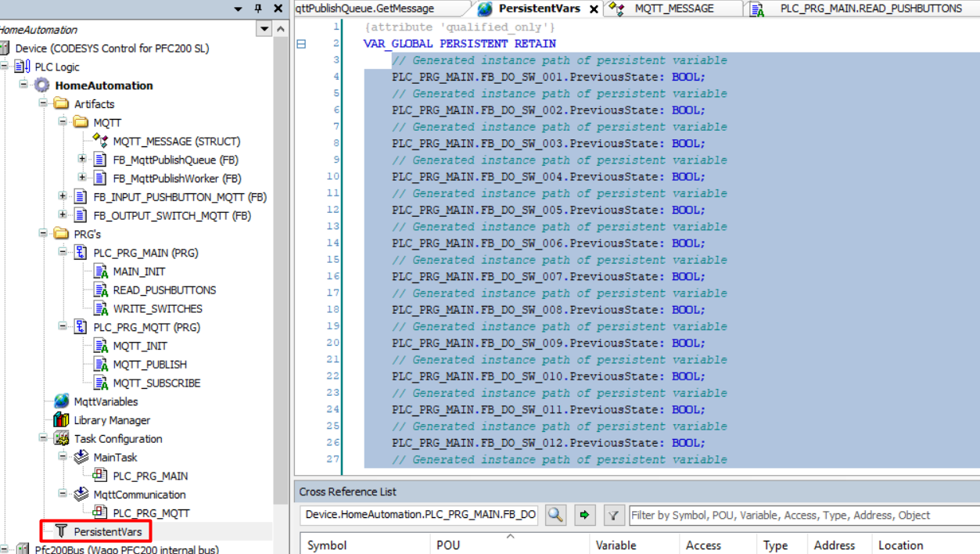Sort by Type column header
The image size is (980, 554).
coord(781,545)
